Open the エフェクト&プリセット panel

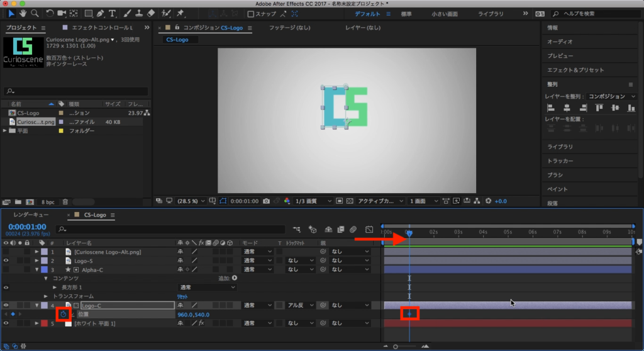click(575, 70)
